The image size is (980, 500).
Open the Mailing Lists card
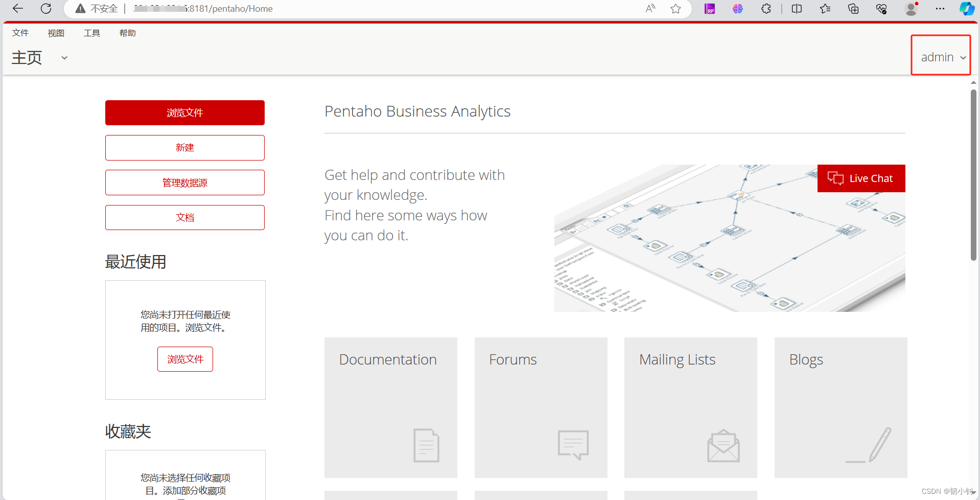coord(691,407)
